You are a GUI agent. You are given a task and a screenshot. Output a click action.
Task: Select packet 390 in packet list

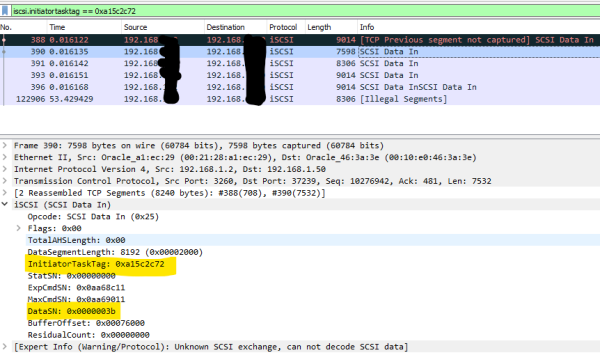click(x=300, y=52)
